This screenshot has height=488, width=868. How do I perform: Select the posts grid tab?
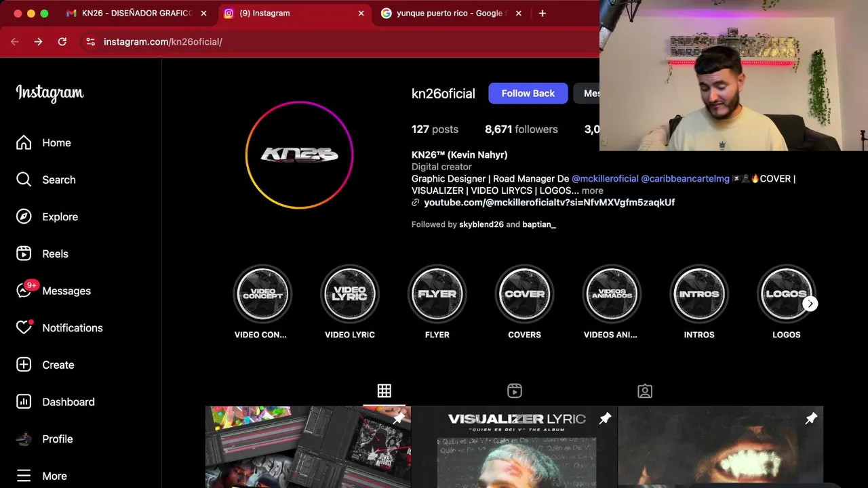click(x=384, y=391)
